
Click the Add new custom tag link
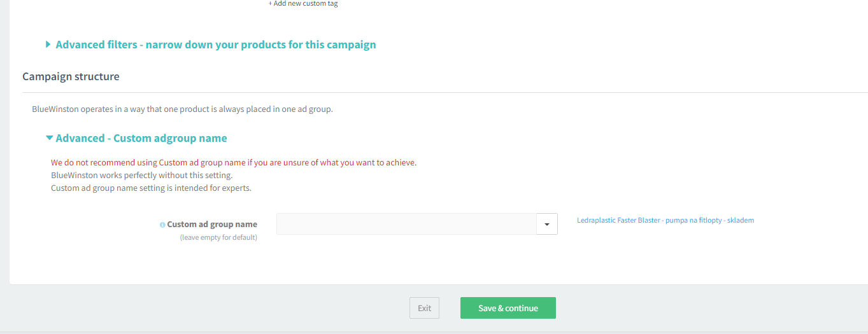pos(303,4)
